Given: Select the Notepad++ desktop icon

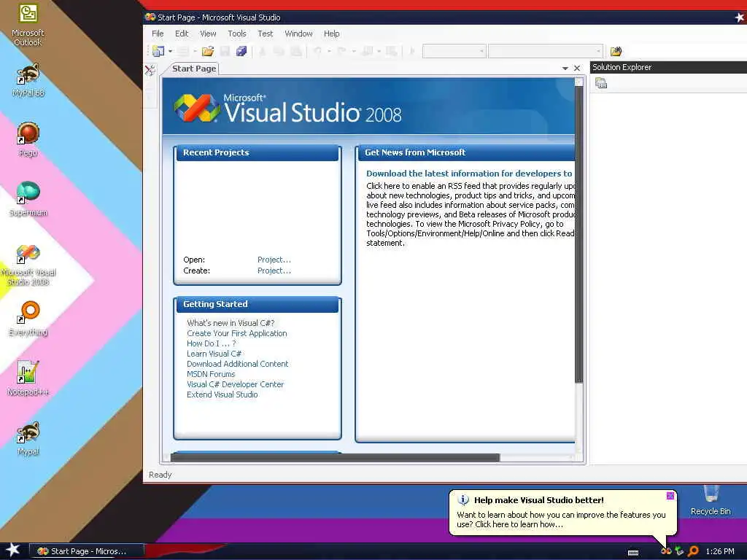Looking at the screenshot, I should tap(28, 378).
